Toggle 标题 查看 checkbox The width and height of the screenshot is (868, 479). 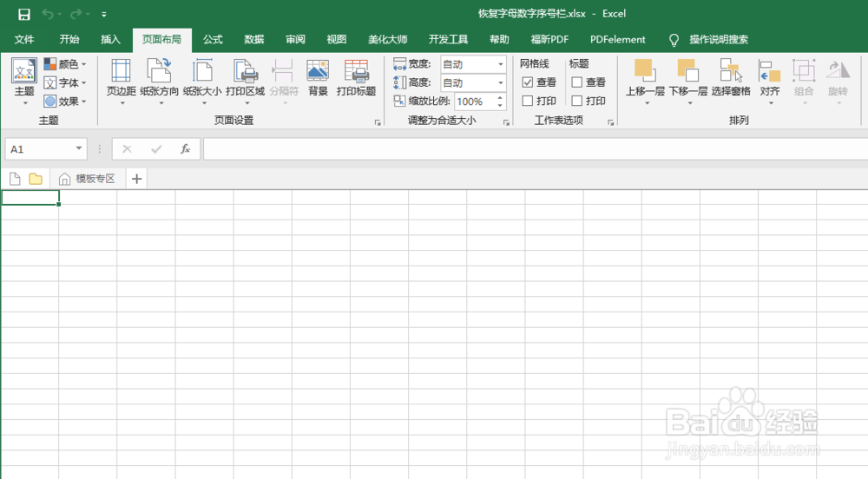(577, 82)
